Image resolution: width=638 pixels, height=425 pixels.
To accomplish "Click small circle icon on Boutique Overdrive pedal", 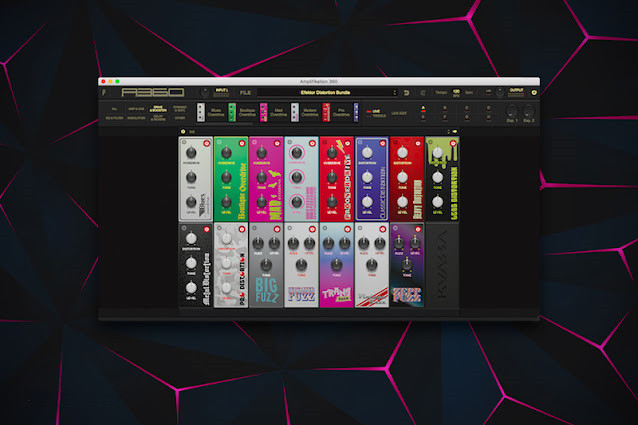I will point(219,142).
